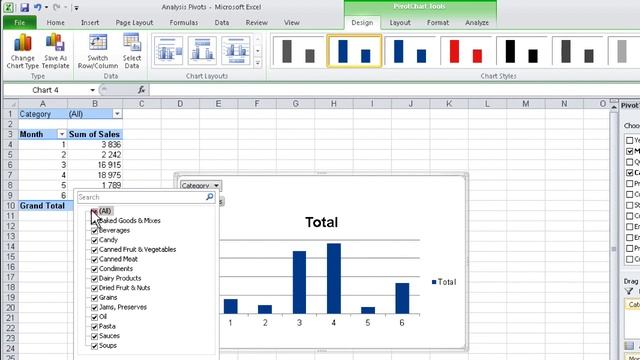Uncheck the Dairy Products checkbox

point(94,278)
